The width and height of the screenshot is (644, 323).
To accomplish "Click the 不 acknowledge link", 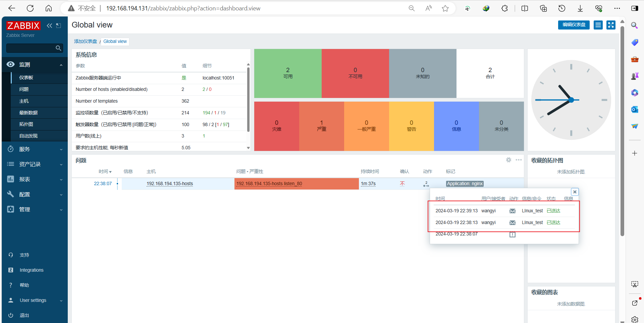I will click(402, 184).
